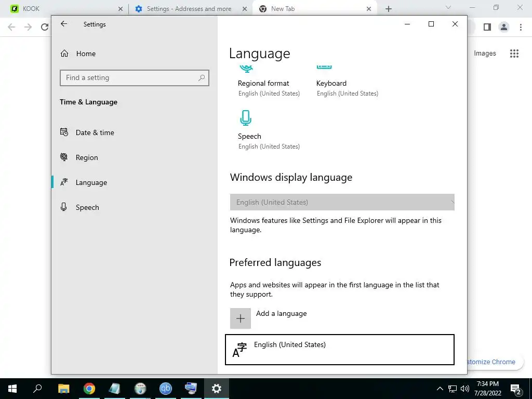Viewport: 532px width, 399px height.
Task: Switch to the New Tab browser tab
Action: (314, 9)
